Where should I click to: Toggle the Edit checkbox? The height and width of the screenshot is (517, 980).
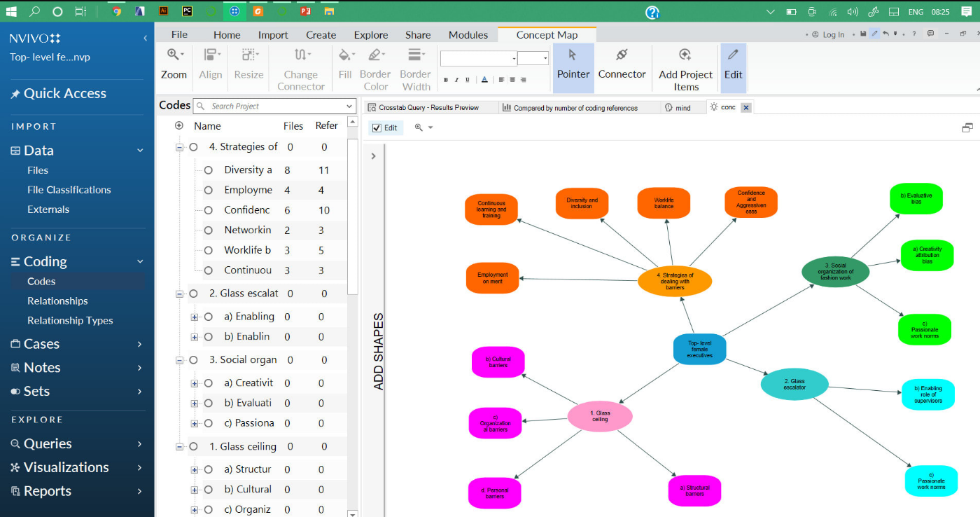(377, 127)
